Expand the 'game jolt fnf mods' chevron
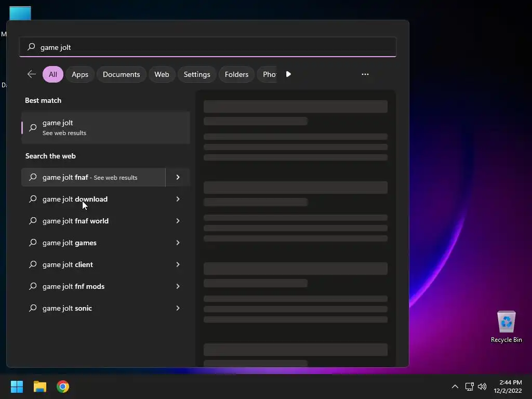Screen dimensions: 532x399 [178, 286]
